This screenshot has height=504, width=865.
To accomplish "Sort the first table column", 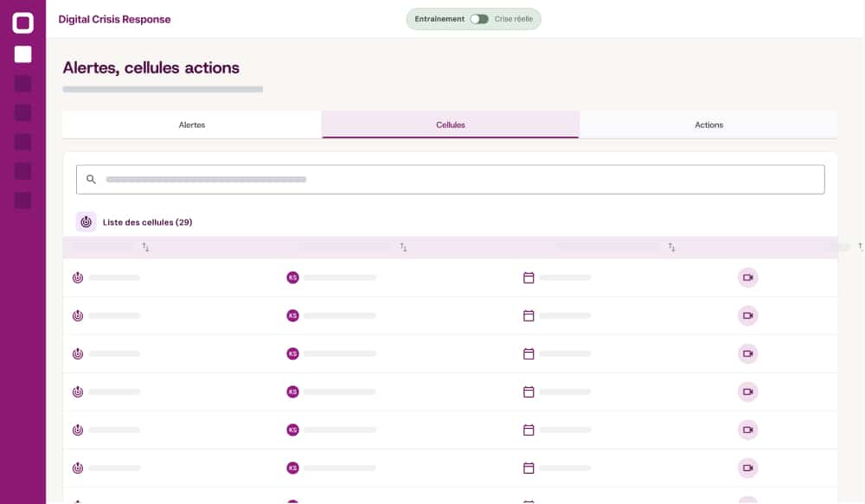I will click(145, 247).
